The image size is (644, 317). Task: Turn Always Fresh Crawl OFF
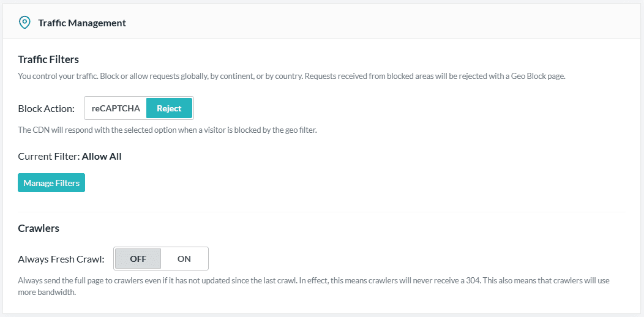138,259
